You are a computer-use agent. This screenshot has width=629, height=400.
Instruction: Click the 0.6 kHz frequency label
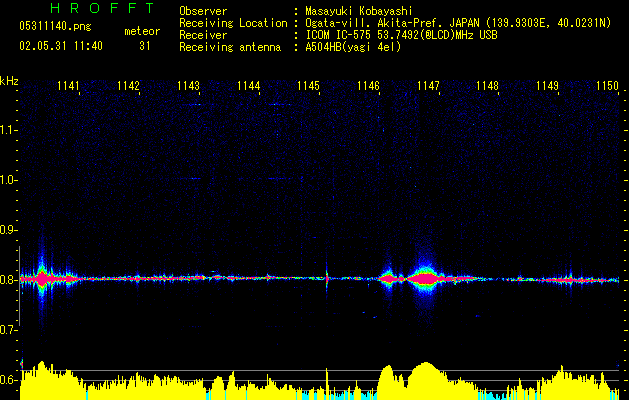tap(7, 380)
